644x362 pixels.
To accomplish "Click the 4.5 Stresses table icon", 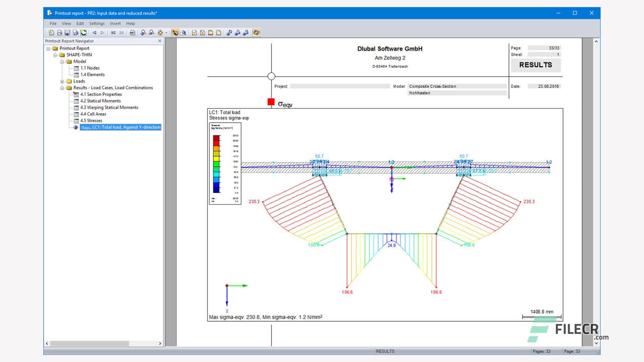I will 76,121.
